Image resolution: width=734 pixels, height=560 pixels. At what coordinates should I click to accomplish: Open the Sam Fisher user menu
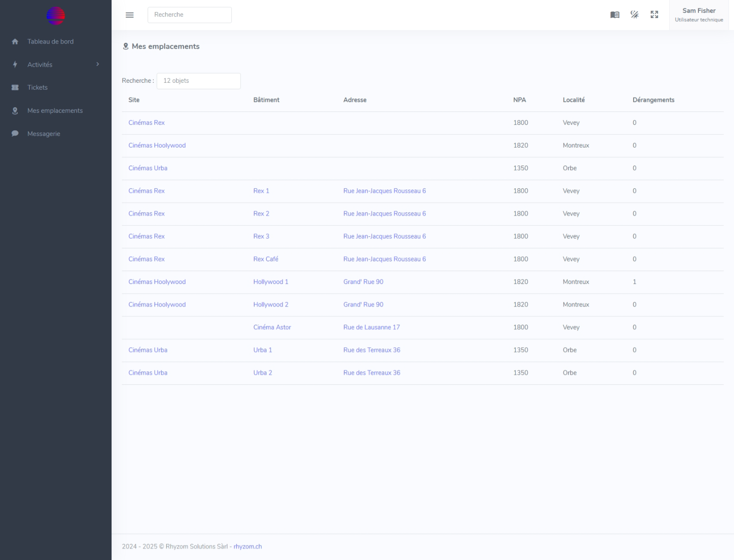coord(699,15)
